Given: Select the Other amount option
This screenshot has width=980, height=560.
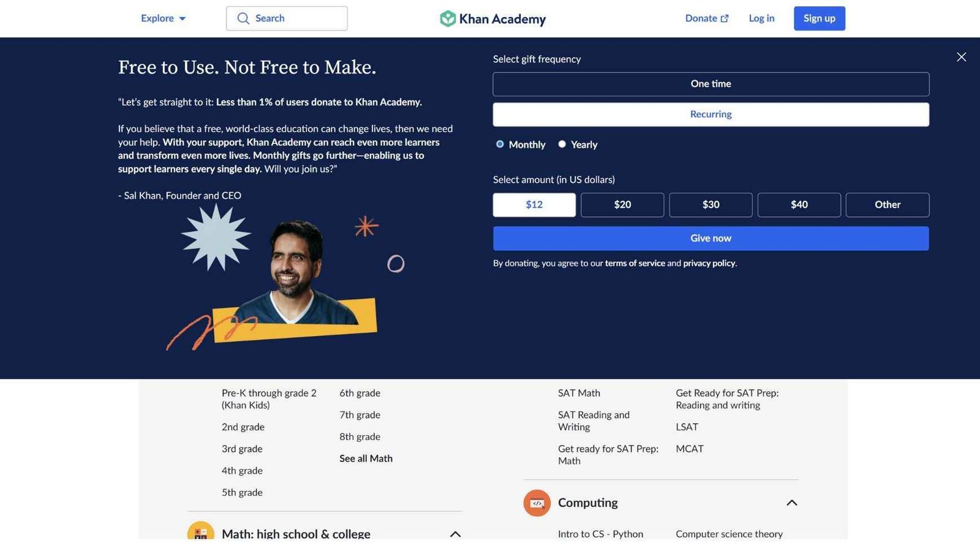Looking at the screenshot, I should click(x=887, y=205).
